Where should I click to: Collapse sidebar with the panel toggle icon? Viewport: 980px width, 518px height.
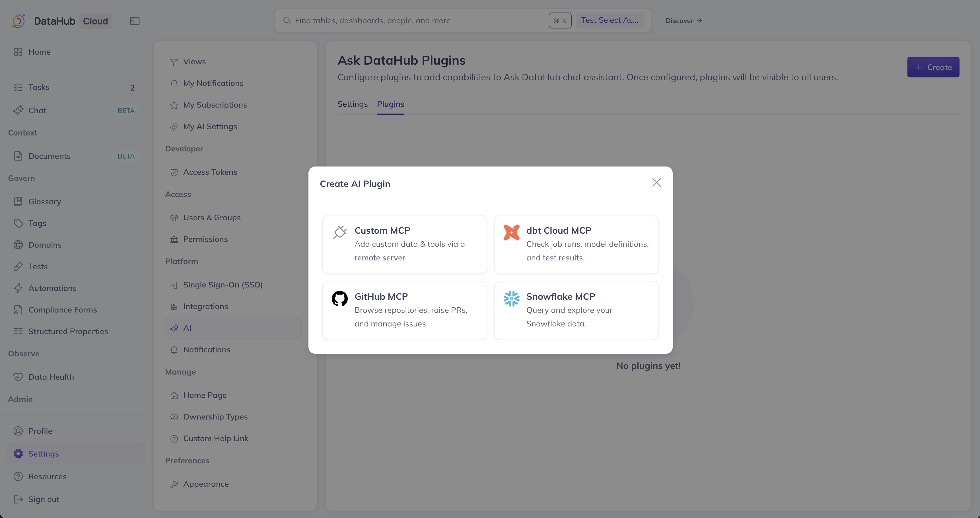point(135,21)
